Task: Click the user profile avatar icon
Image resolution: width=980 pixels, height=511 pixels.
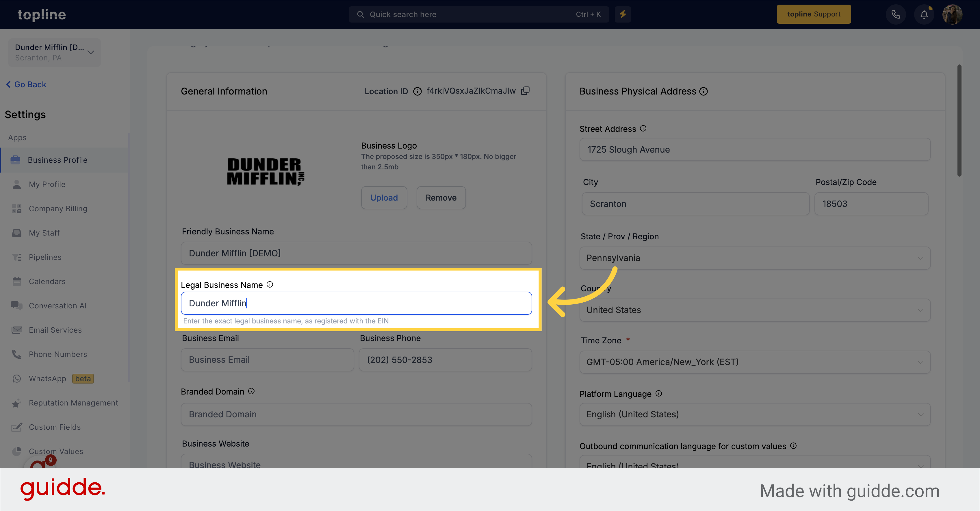Action: pyautogui.click(x=953, y=14)
